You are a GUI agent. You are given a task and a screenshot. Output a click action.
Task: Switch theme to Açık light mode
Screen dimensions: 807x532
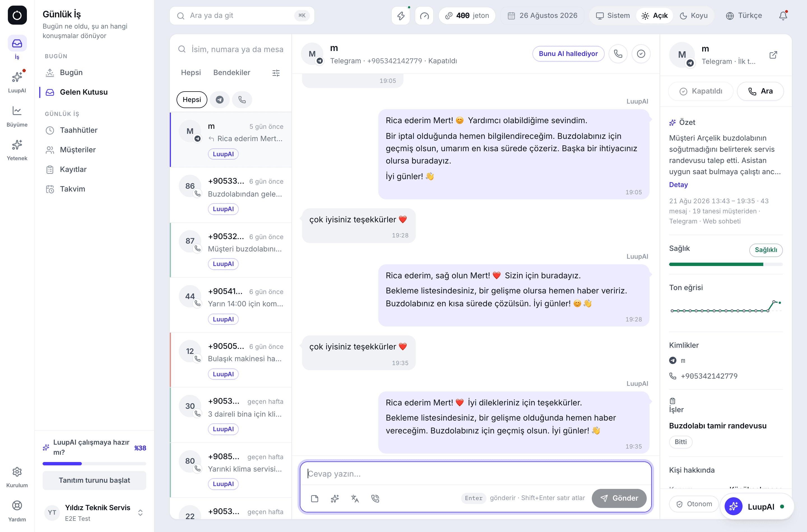pos(655,16)
